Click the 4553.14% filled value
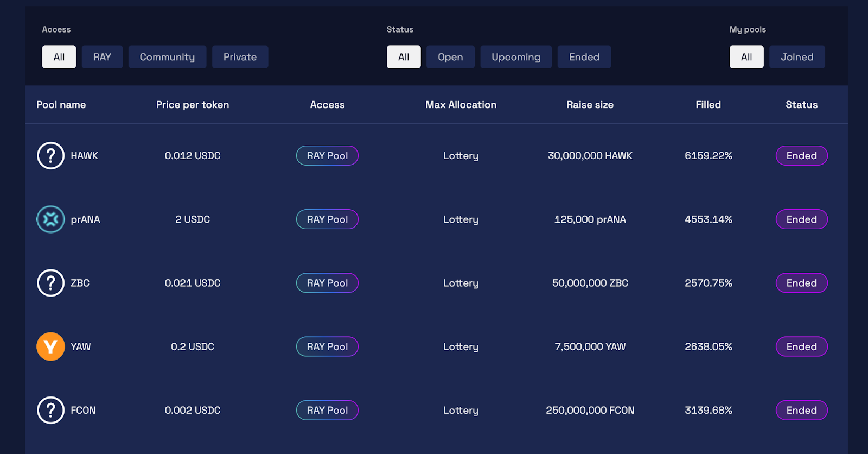868x454 pixels. coord(709,219)
